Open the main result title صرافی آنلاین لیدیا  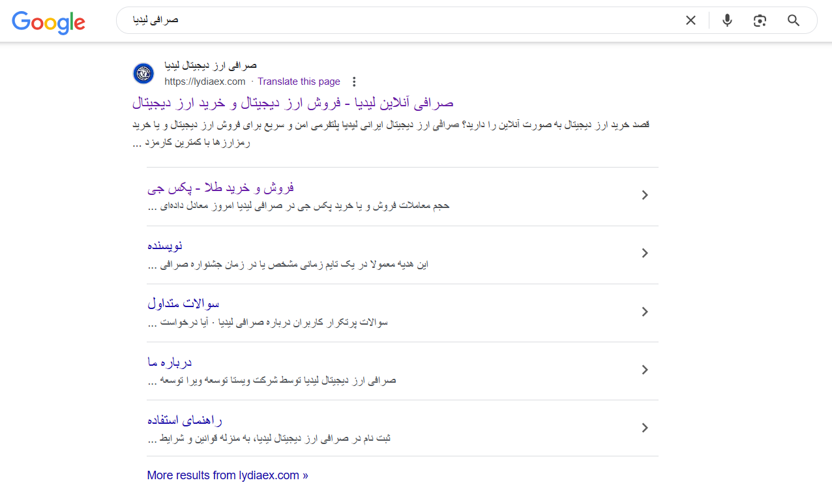point(293,103)
